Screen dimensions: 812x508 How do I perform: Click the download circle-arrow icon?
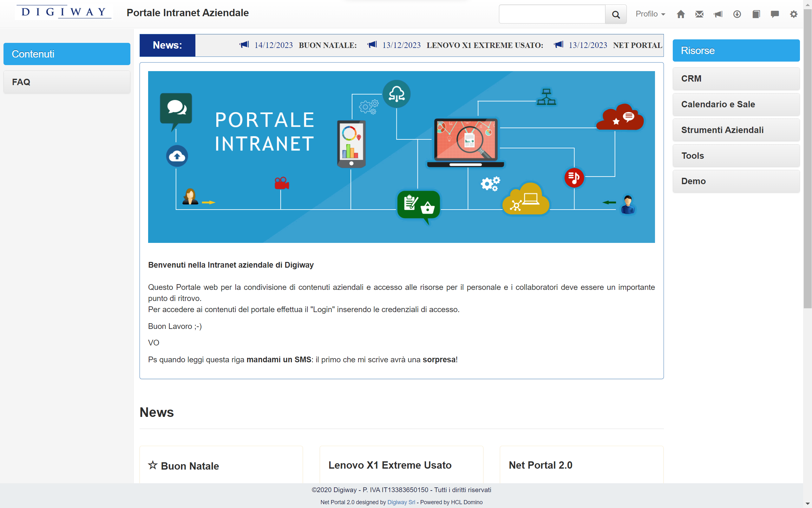pyautogui.click(x=737, y=14)
